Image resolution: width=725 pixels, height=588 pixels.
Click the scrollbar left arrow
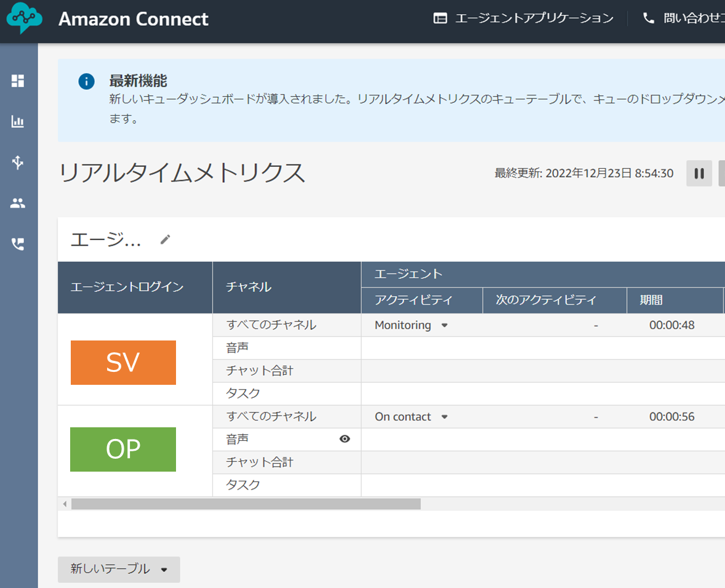click(x=65, y=504)
